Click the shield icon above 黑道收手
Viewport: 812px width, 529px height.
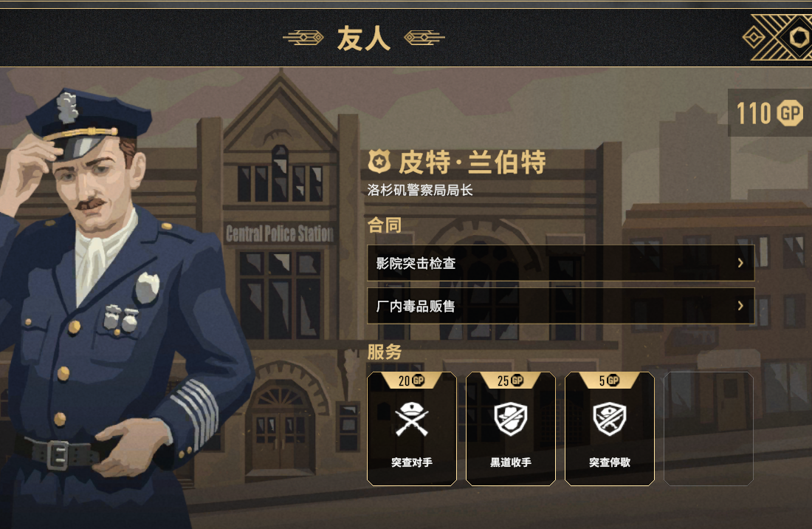click(511, 419)
